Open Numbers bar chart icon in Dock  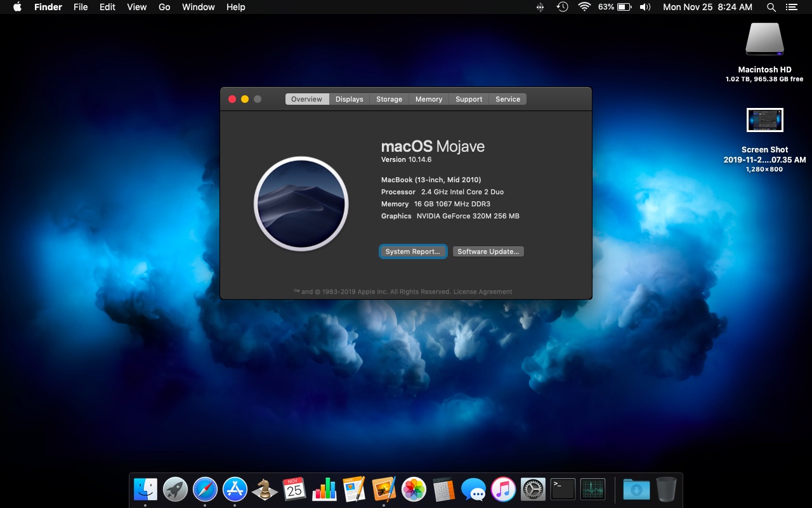(x=324, y=490)
